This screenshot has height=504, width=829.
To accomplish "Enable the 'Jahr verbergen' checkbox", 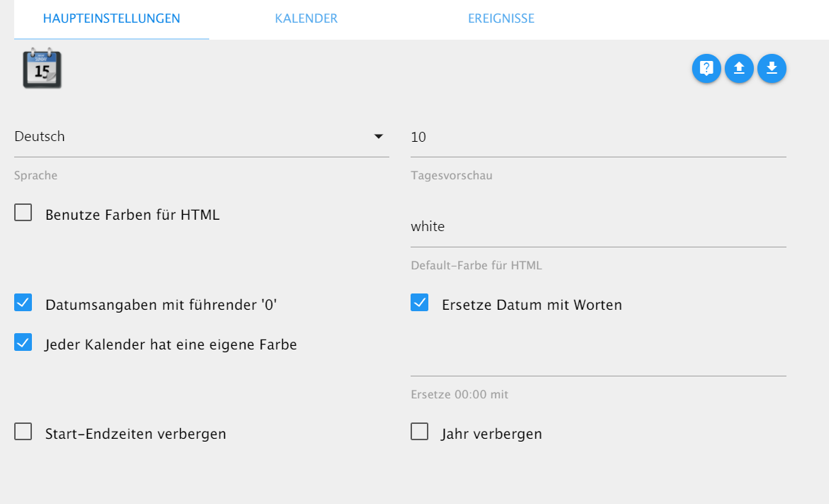I will point(420,432).
